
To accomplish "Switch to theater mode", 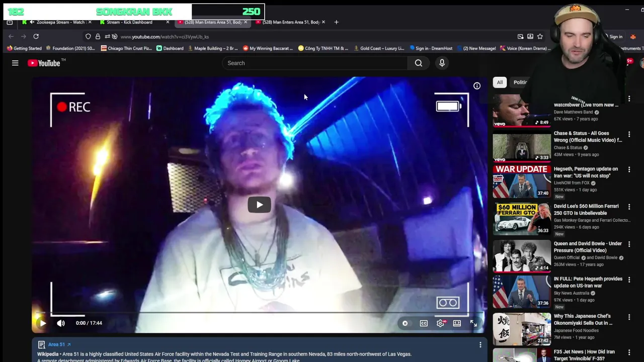I will coord(457,323).
